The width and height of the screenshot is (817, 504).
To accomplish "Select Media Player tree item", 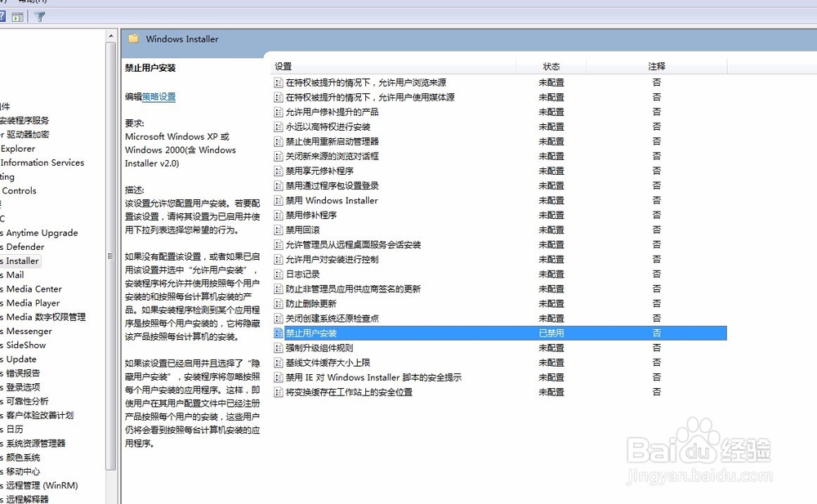I will click(33, 303).
